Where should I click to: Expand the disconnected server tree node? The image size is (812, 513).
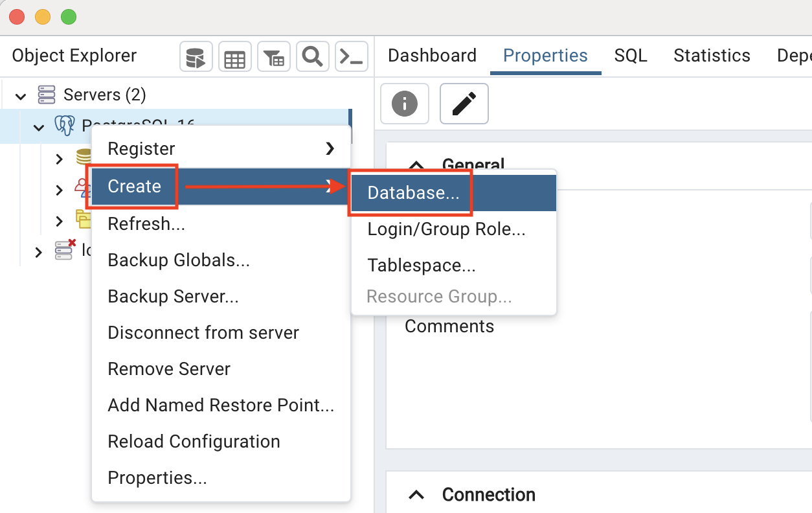39,252
